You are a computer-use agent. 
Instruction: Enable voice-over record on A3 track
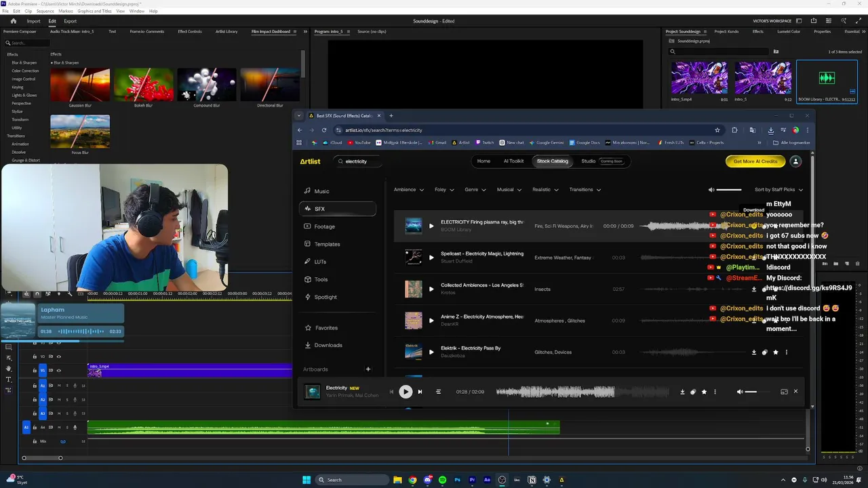75,413
